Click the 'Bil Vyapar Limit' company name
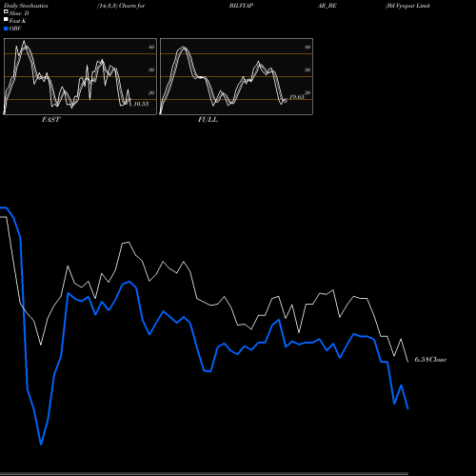 (407, 6)
